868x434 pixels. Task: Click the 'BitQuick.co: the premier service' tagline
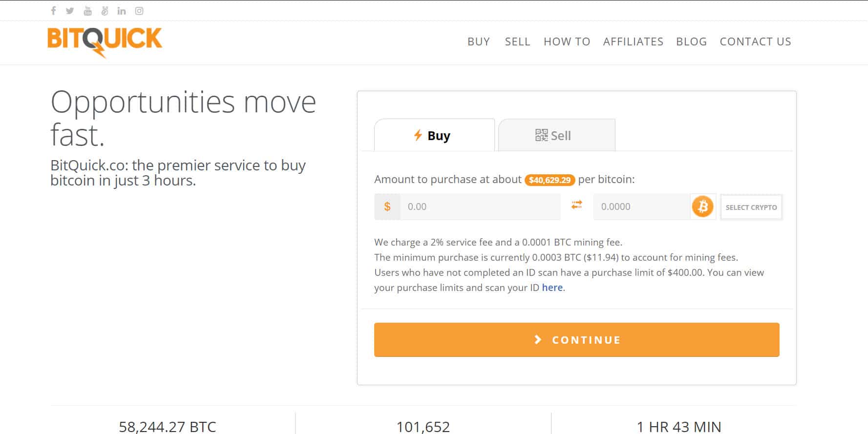[178, 173]
